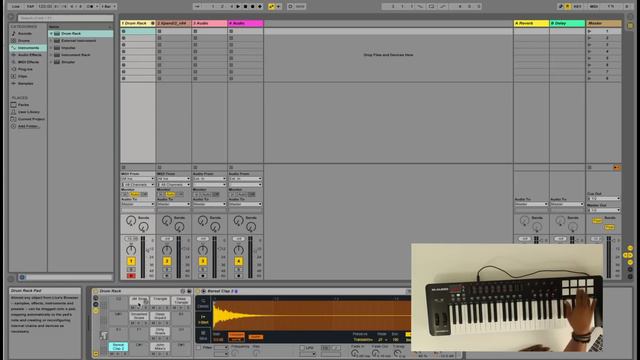Disarm the red record arm on track 1

(x=131, y=276)
